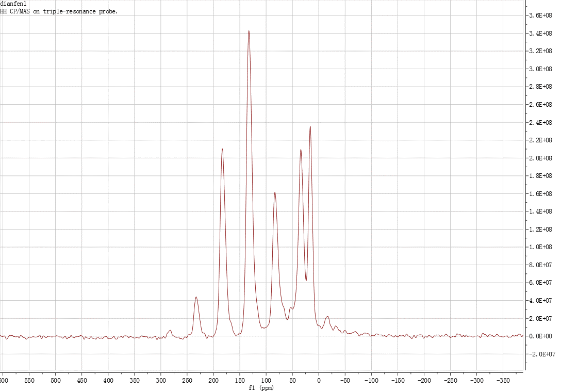
Task: Click the 200 ppm tick label
Action: [x=213, y=380]
